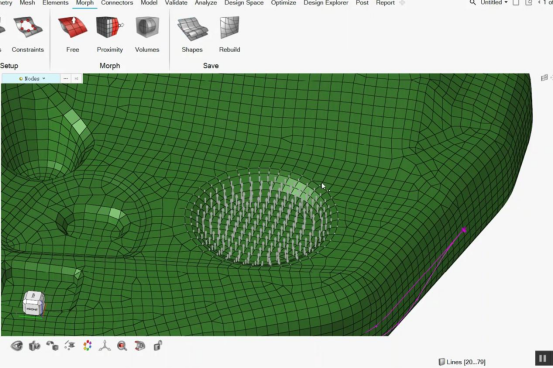
Task: Click the Rebuild mesh tool
Action: (x=230, y=34)
